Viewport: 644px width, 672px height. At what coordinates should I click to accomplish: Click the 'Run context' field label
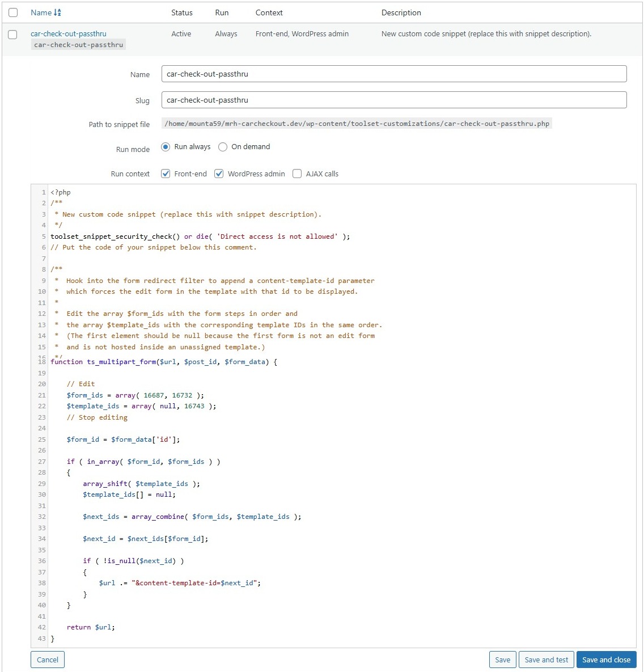tap(130, 174)
